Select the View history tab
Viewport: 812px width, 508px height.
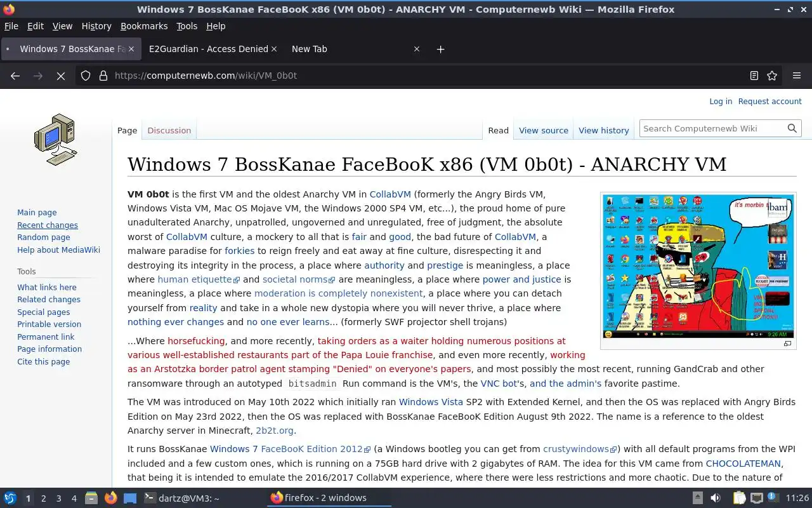pyautogui.click(x=604, y=130)
